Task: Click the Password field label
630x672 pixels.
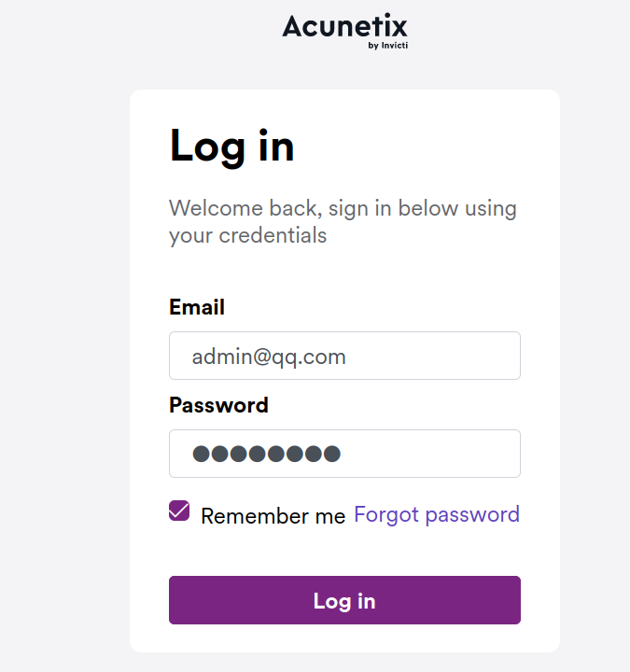Action: click(218, 405)
